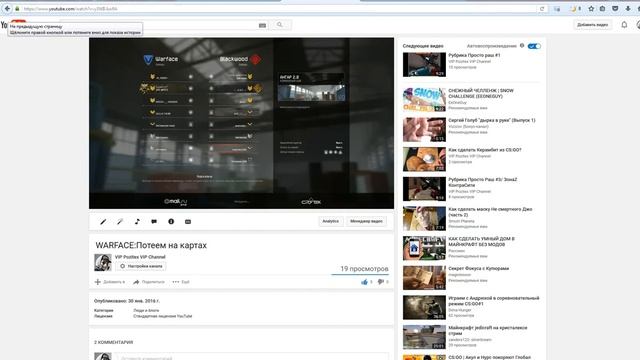This screenshot has width=640, height=360.
Task: Open the bookmarks library icon in toolbar
Action: tap(602, 9)
